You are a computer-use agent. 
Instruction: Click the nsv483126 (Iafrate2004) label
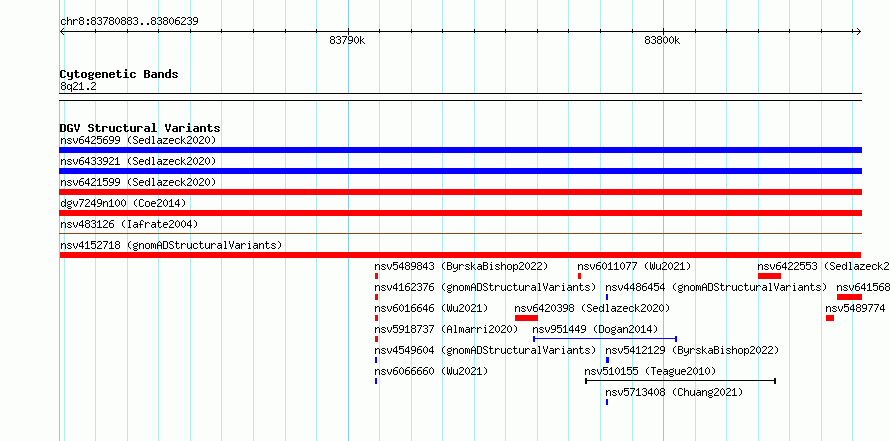click(129, 224)
